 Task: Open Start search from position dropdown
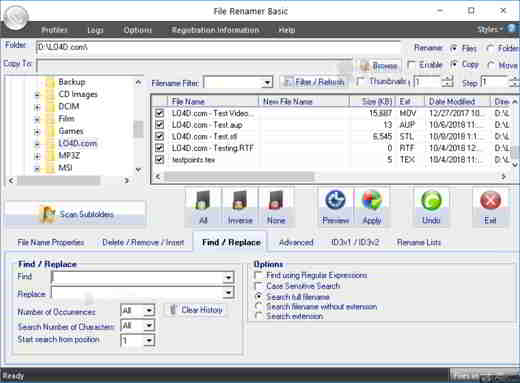click(149, 340)
